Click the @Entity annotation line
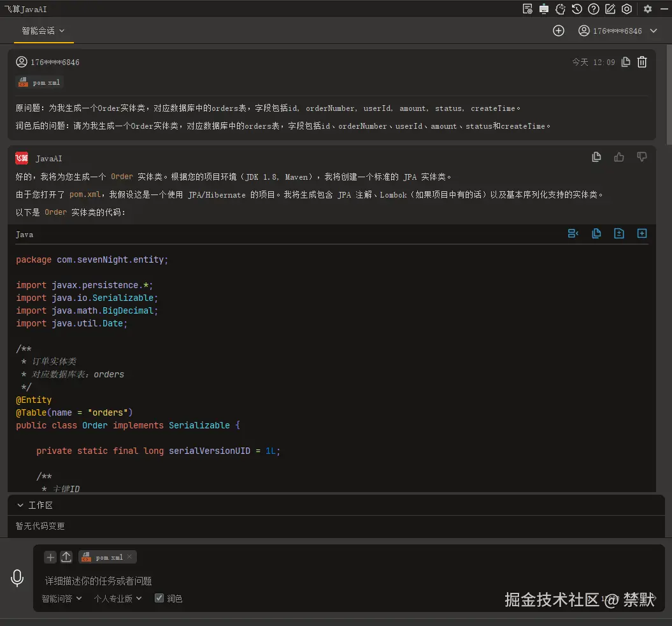This screenshot has width=672, height=626. tap(34, 400)
